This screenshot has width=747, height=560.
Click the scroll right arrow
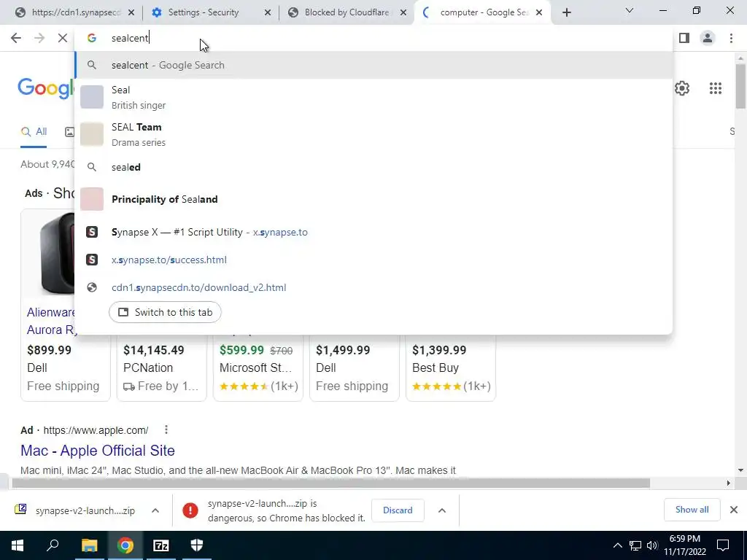point(729,483)
